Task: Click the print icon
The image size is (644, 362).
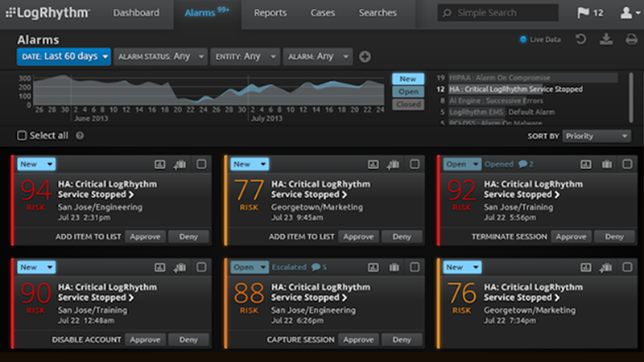Action: (632, 39)
